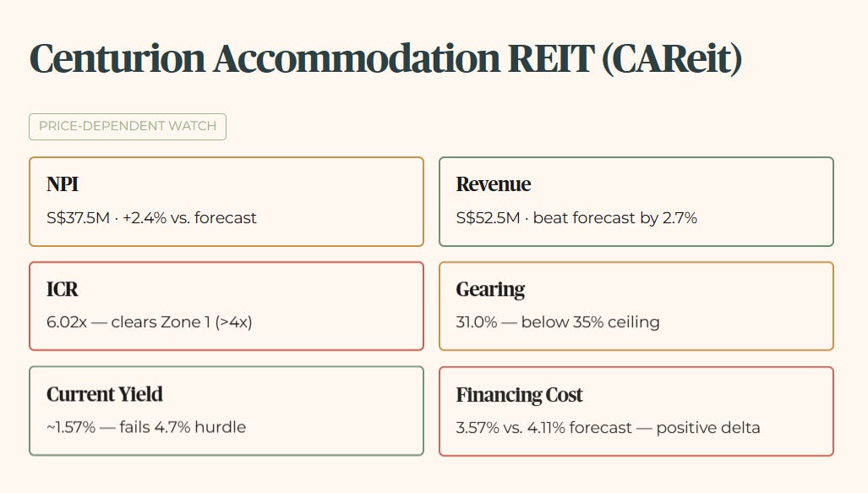Viewport: 868px width, 493px height.
Task: Open the ICR card
Action: pyautogui.click(x=227, y=306)
